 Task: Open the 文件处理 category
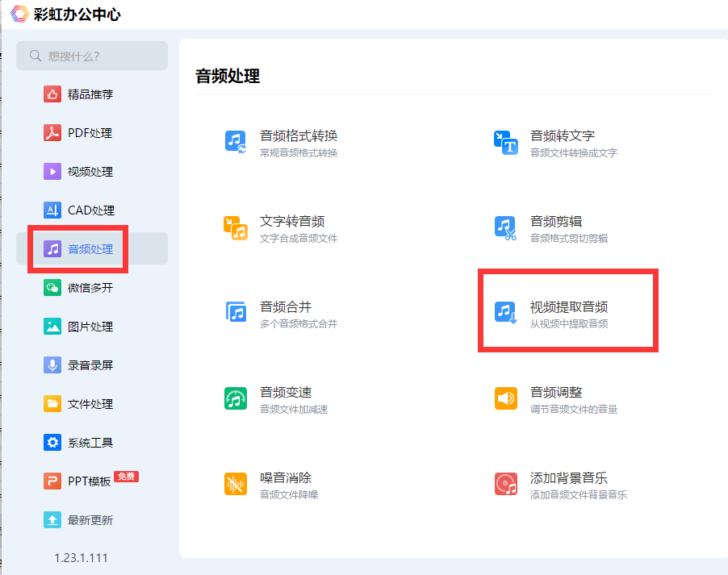tap(90, 404)
